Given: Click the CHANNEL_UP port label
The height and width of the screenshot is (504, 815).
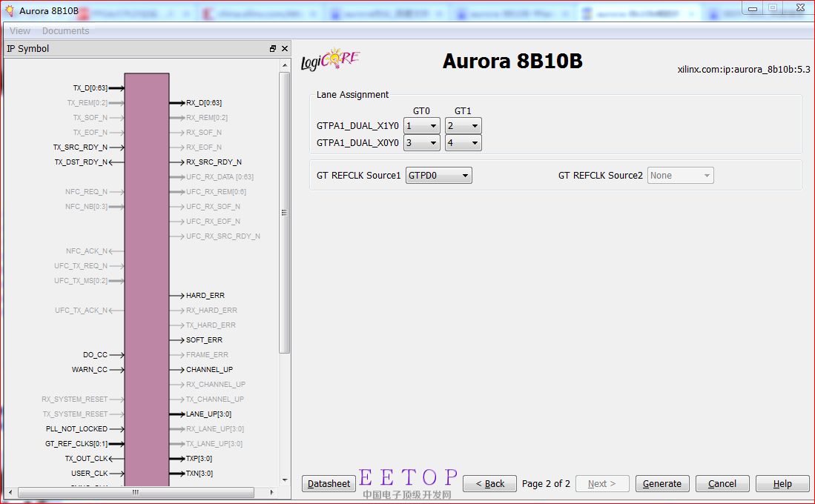Looking at the screenshot, I should (x=209, y=369).
